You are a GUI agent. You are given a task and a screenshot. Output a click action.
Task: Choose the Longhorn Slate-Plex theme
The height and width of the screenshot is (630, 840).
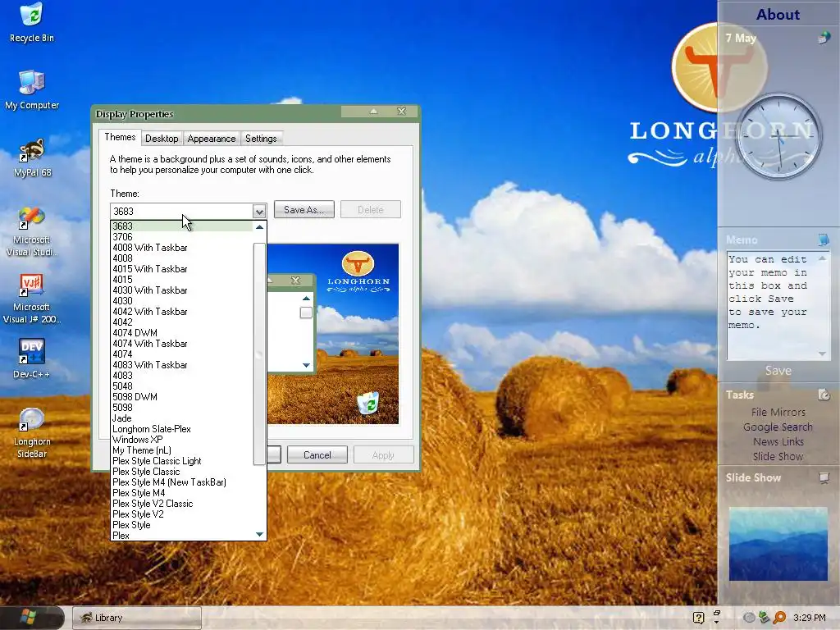click(181, 429)
